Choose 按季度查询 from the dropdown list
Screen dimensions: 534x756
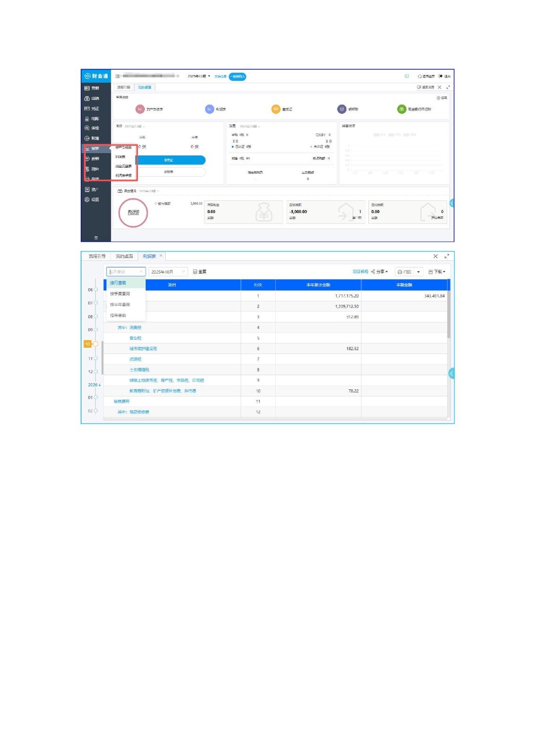120,293
